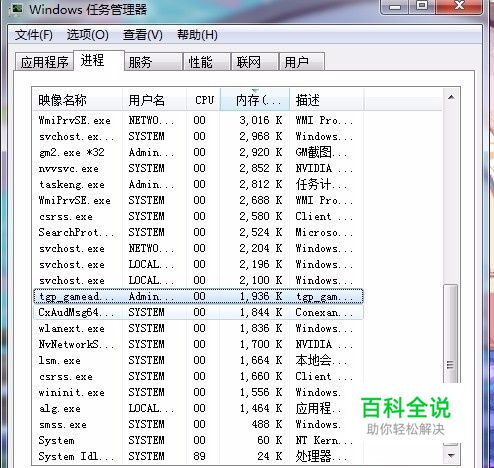Sort by 描述 column header
The height and width of the screenshot is (468, 494).
pyautogui.click(x=327, y=100)
